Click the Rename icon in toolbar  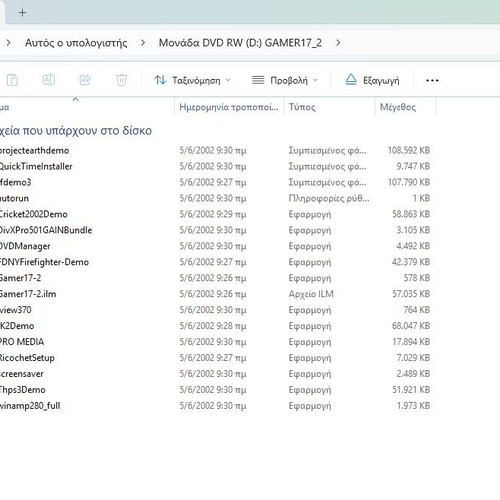49,80
